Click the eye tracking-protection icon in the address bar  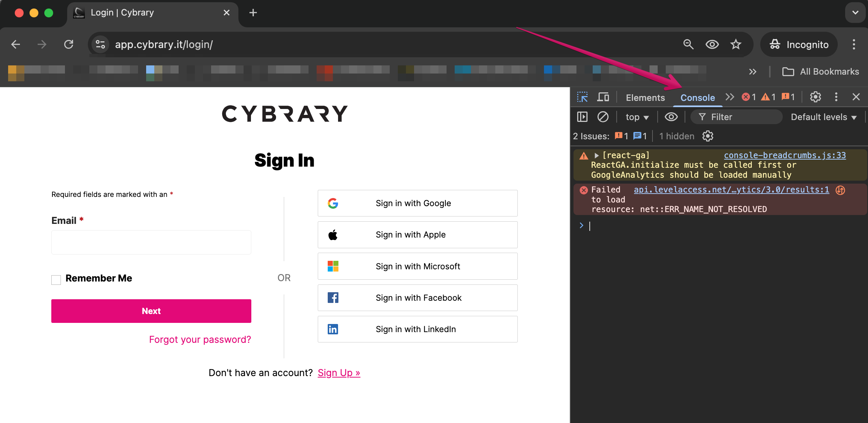coord(712,44)
